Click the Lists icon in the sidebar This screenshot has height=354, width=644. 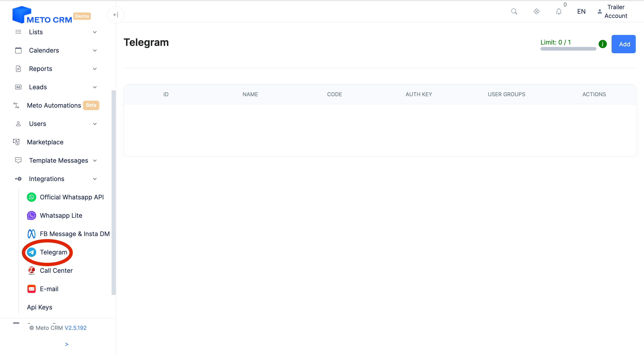pos(18,32)
